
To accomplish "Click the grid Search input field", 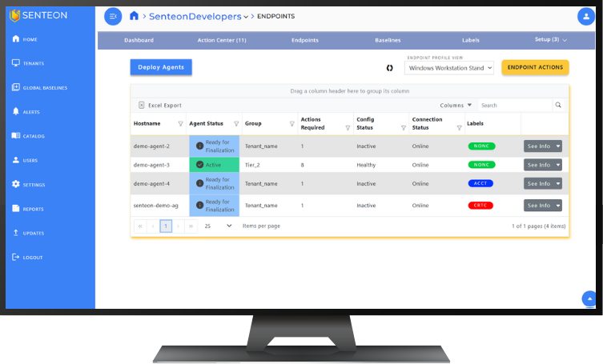I will coord(514,105).
